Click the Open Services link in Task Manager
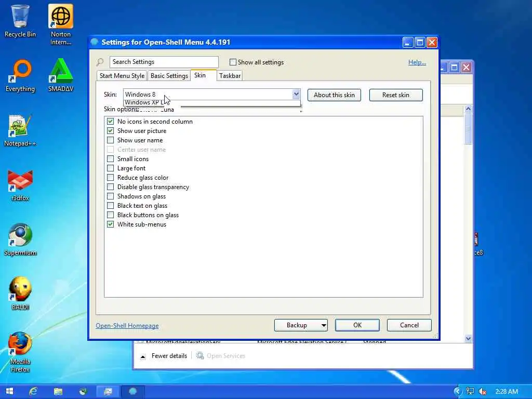Image resolution: width=532 pixels, height=399 pixels. coord(226,355)
